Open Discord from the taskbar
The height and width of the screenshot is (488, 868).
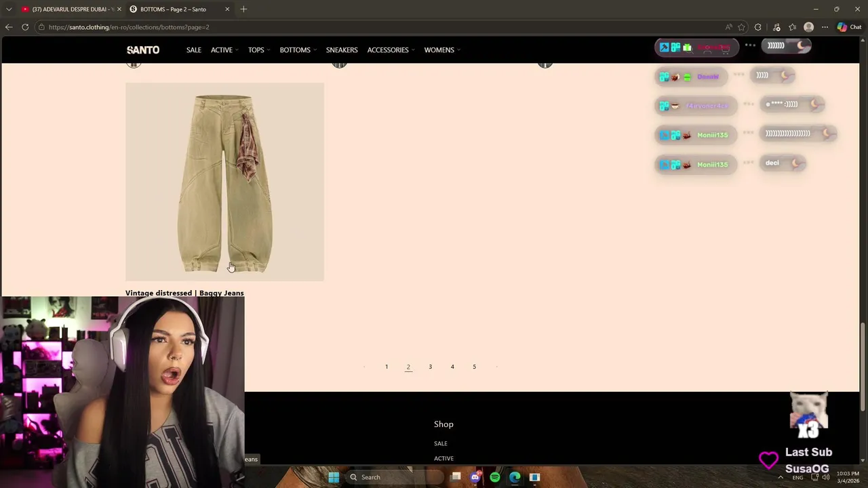[x=475, y=477]
